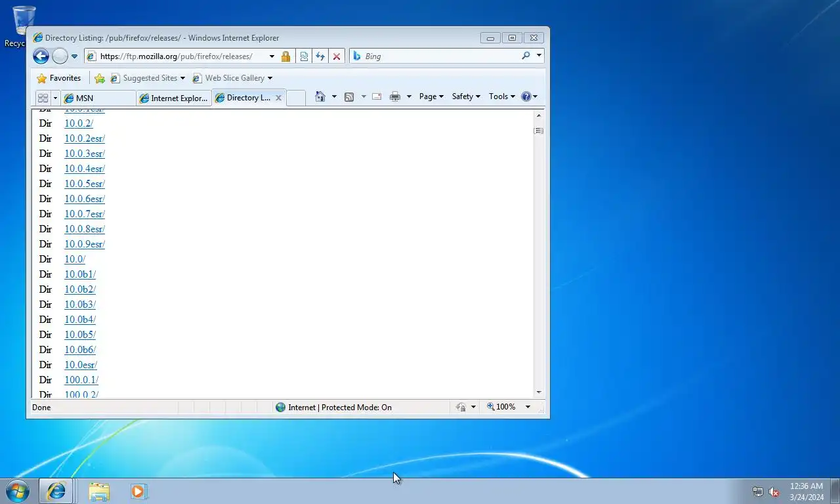Image resolution: width=840 pixels, height=504 pixels.
Task: Click the network tray icon
Action: pos(758,492)
